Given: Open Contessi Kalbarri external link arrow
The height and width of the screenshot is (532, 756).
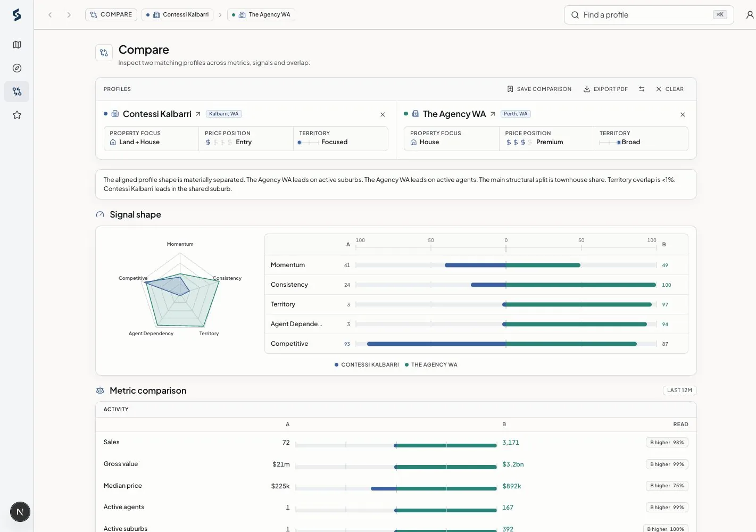Looking at the screenshot, I should tap(198, 114).
